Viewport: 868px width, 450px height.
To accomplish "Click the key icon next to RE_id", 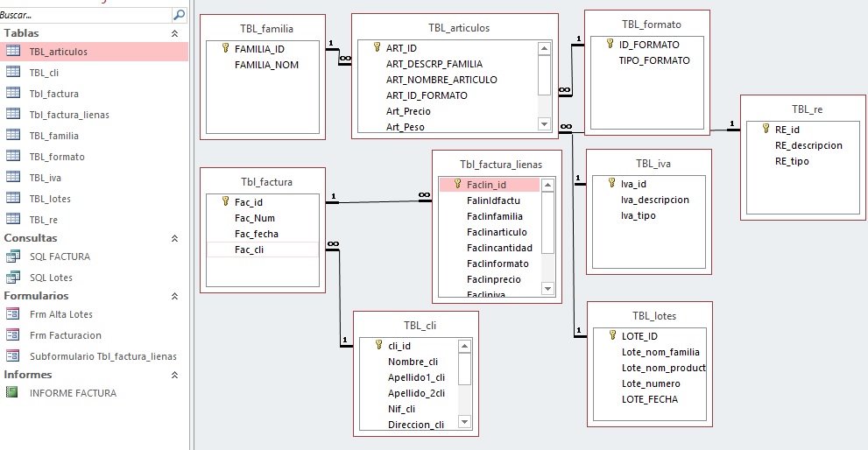I will point(766,129).
